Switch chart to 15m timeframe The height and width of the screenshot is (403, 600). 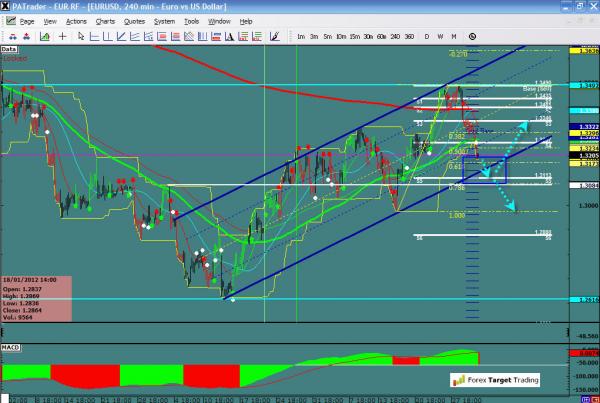355,36
